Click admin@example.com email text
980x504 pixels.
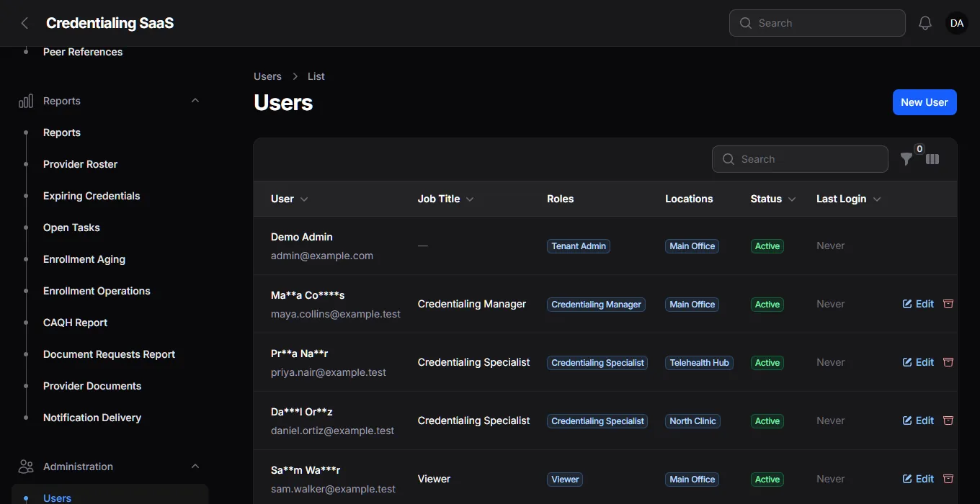click(322, 256)
